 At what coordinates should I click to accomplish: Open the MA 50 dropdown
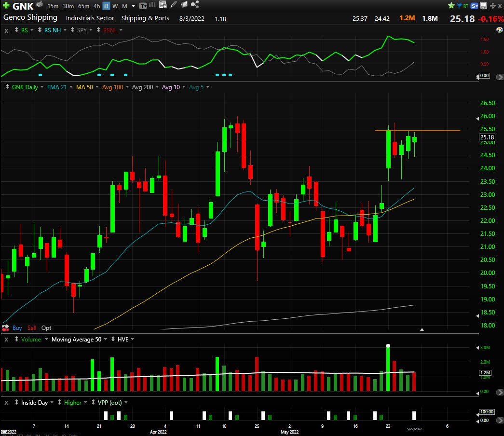(x=97, y=87)
